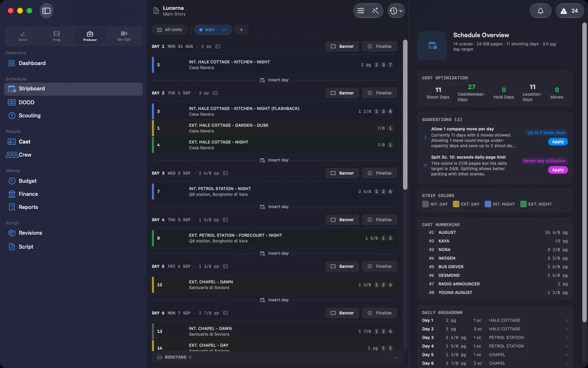Apply the Split Sc. 10 suggestion
Screen dimensions: 588x368
558,170
